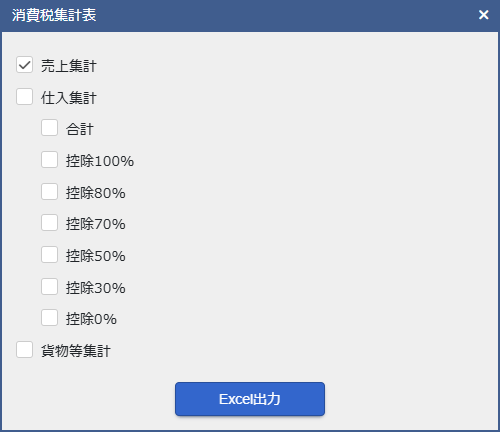This screenshot has width=500, height=432.
Task: Select the 控除80% checkbox
Action: [49, 192]
